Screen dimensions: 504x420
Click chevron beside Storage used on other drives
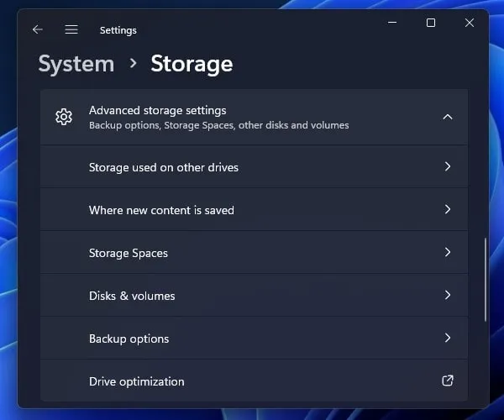(448, 166)
